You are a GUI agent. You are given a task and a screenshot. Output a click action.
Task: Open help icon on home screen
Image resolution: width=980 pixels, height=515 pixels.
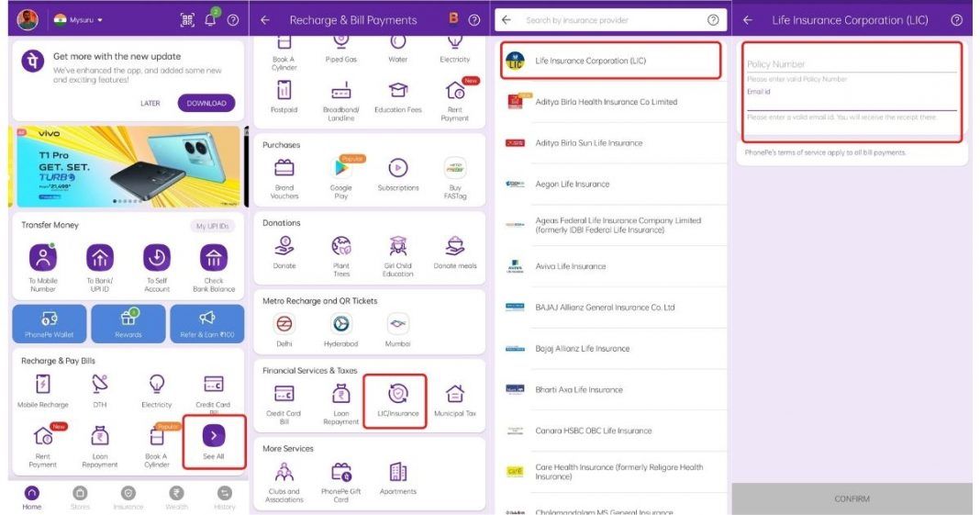[232, 20]
